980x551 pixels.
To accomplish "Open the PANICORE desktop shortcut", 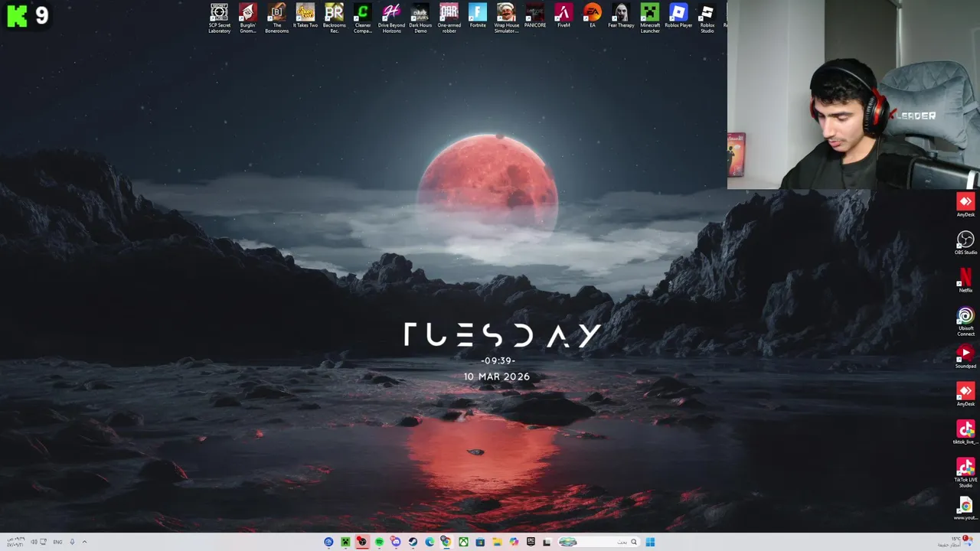I will [535, 16].
